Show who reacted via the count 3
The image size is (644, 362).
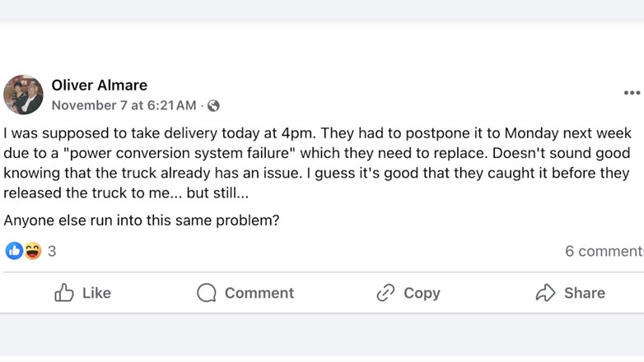(x=52, y=251)
